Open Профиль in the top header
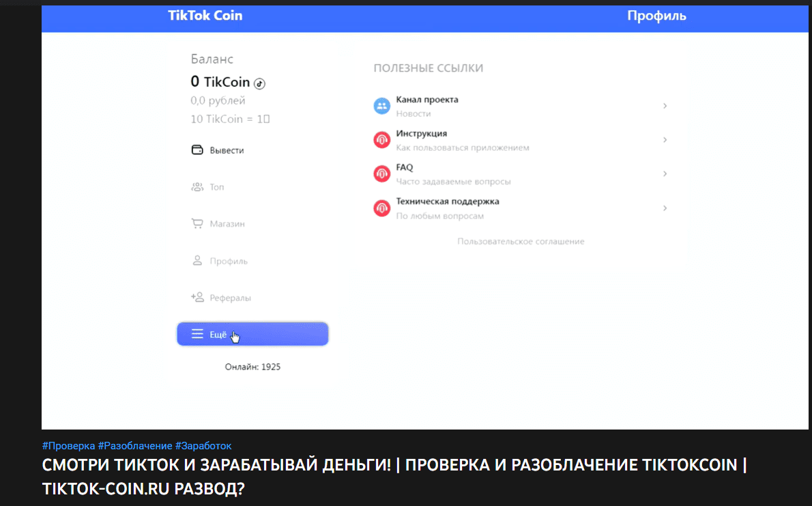 pos(656,16)
